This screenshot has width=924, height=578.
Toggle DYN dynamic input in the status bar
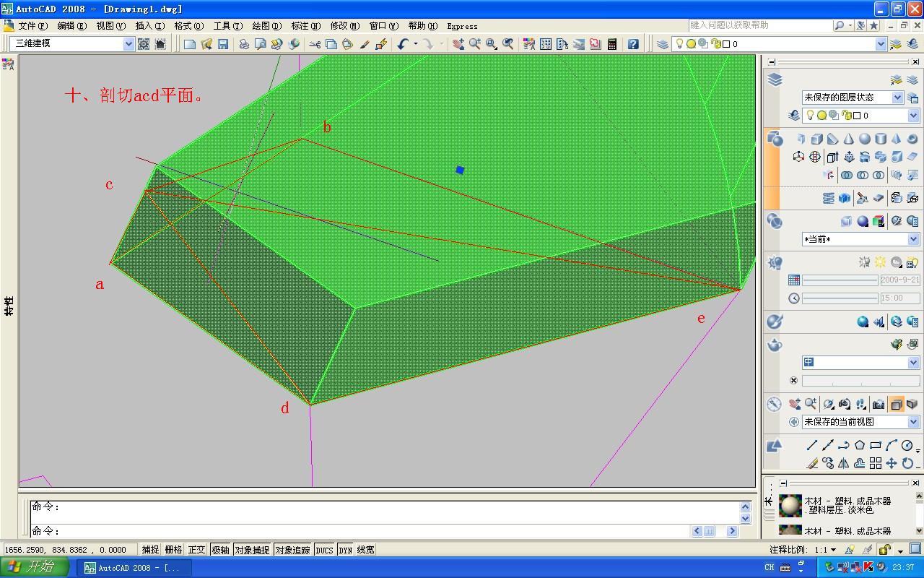[346, 550]
